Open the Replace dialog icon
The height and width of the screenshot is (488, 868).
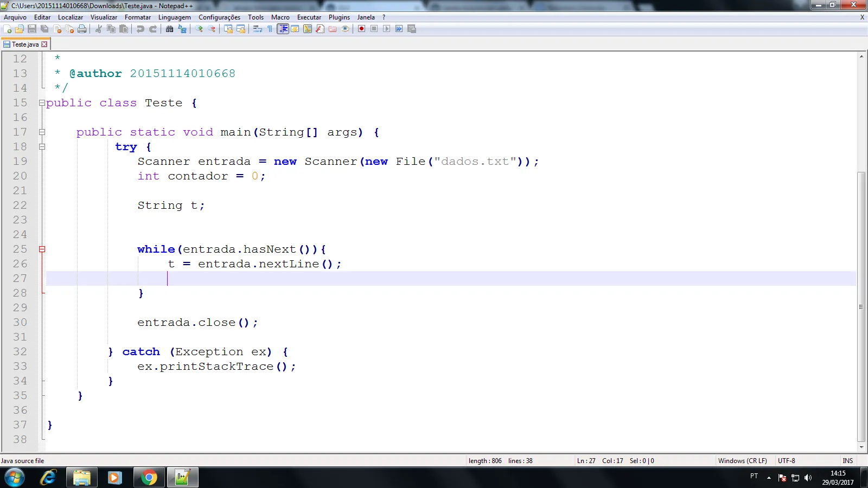[x=182, y=29]
